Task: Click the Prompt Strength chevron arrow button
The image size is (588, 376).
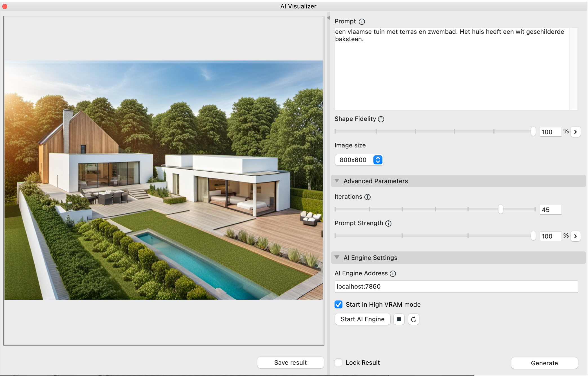Action: click(576, 236)
